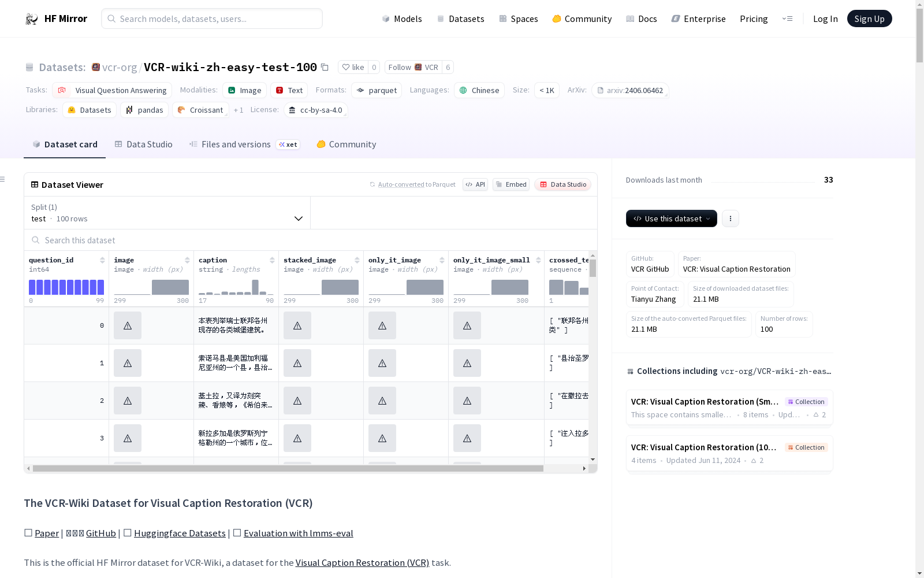Open the extra navigation menu icon
Screen dimensions: 924x578
tap(787, 18)
